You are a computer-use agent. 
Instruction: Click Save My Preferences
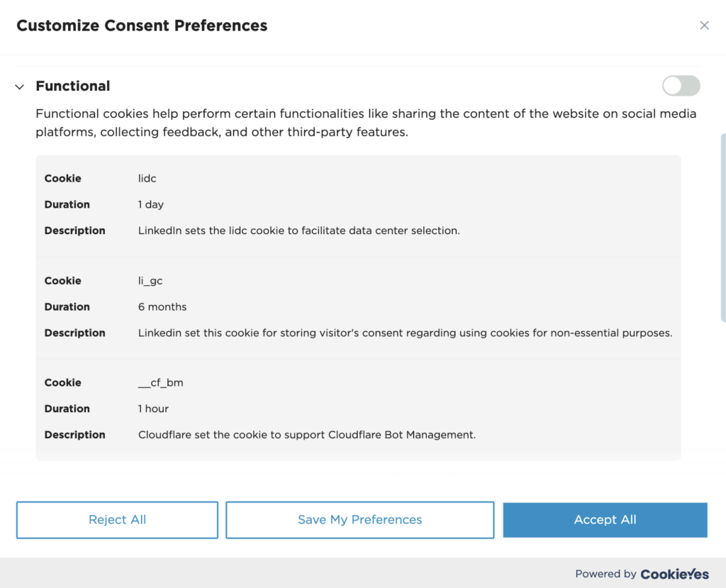pyautogui.click(x=359, y=520)
